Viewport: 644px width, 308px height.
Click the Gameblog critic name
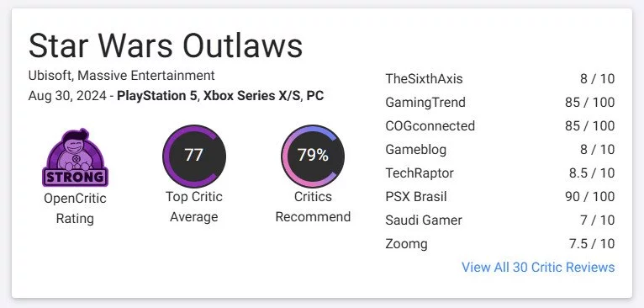pos(415,149)
